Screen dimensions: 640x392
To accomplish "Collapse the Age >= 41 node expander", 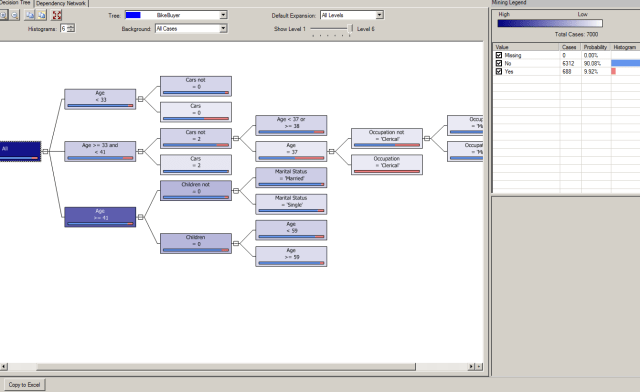I will [140, 217].
